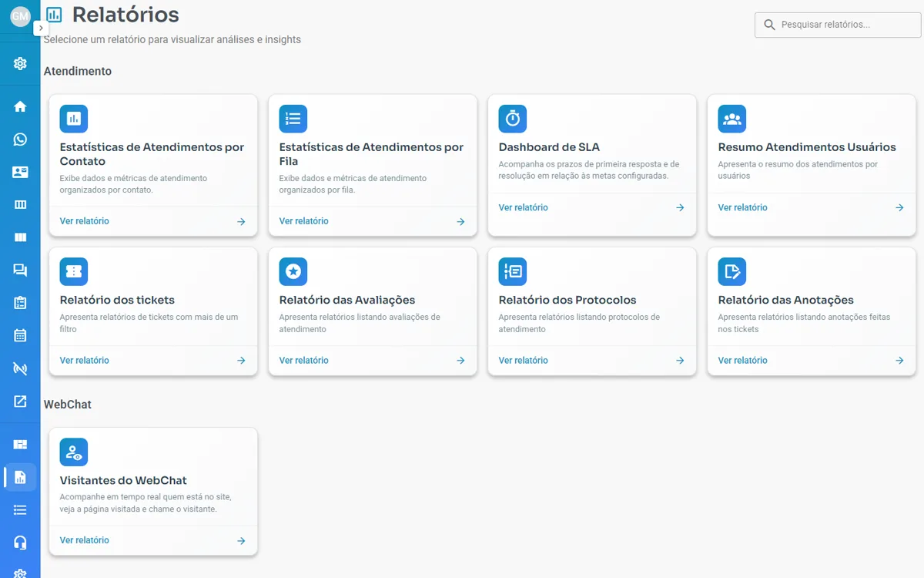The width and height of the screenshot is (924, 578).
Task: Click the Dashboard de SLA stopwatch icon
Action: click(x=513, y=119)
